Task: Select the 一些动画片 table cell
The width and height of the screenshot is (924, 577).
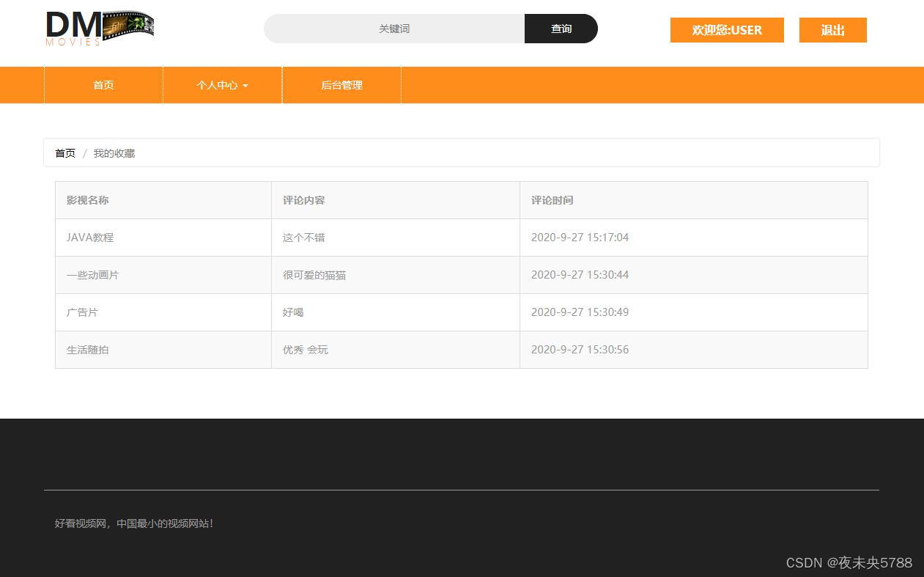Action: click(x=163, y=275)
